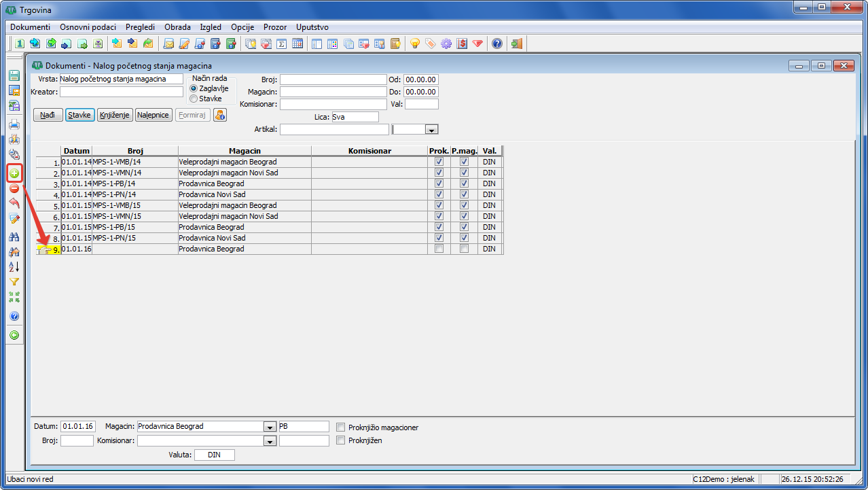Click the binoculars search icon

14,237
